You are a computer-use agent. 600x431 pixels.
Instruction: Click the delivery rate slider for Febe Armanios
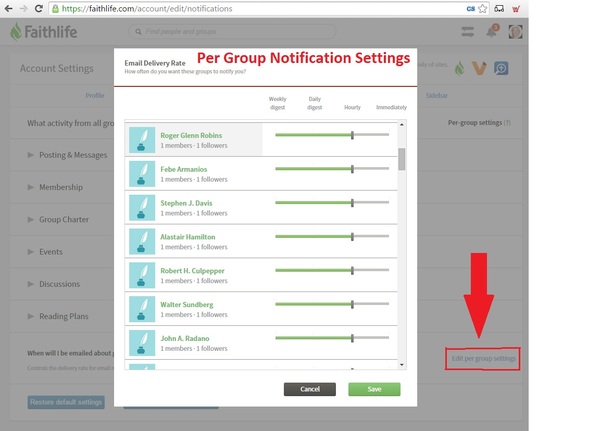[332, 168]
